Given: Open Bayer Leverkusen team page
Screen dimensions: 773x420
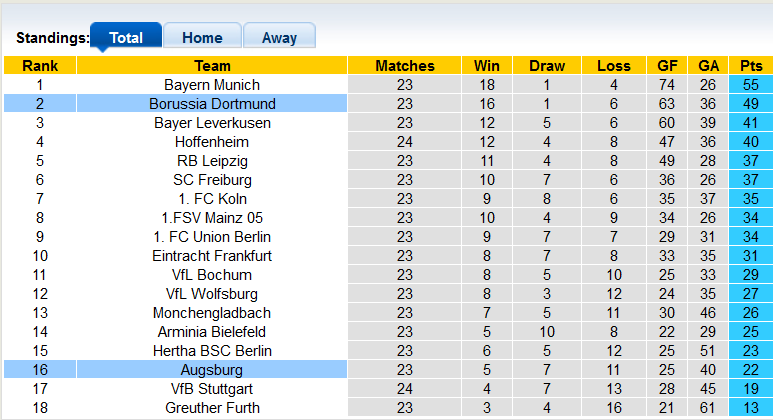Looking at the screenshot, I should (212, 123).
